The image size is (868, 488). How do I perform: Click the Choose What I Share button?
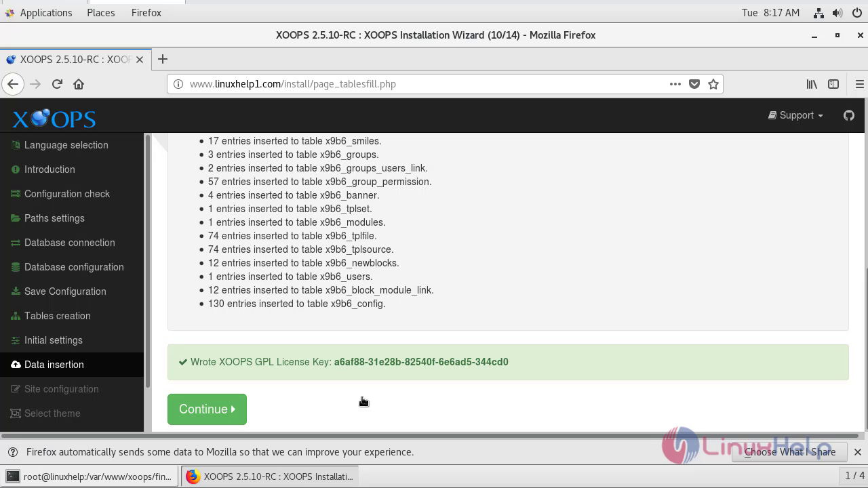[x=790, y=452]
